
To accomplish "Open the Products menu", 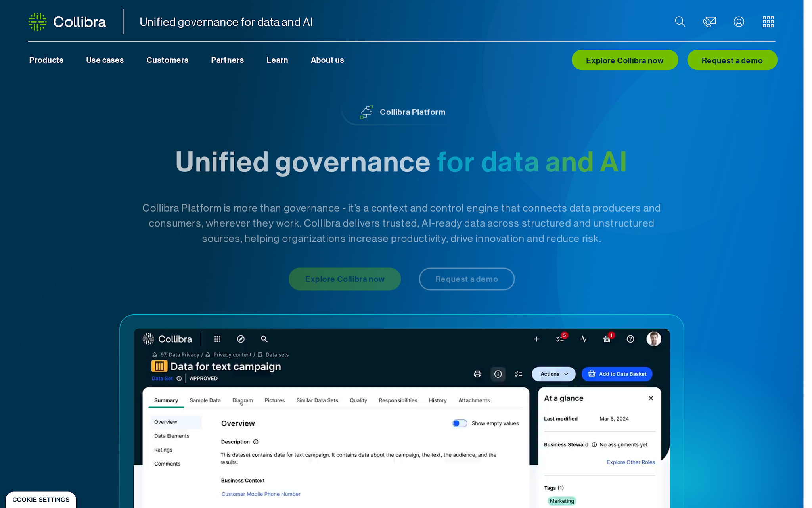I will click(46, 60).
